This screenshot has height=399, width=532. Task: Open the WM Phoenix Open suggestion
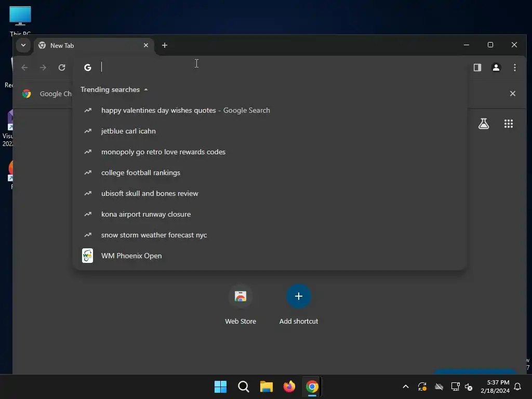pos(270,256)
